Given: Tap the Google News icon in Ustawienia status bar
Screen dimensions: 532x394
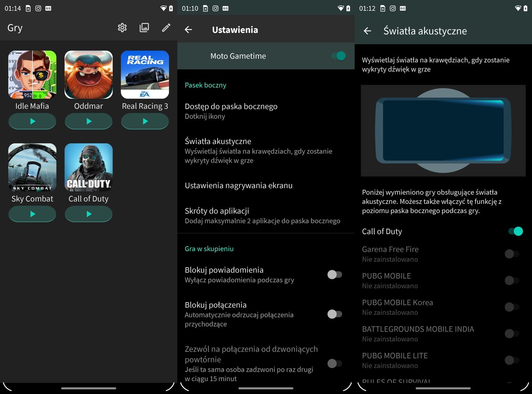Looking at the screenshot, I should [x=226, y=9].
